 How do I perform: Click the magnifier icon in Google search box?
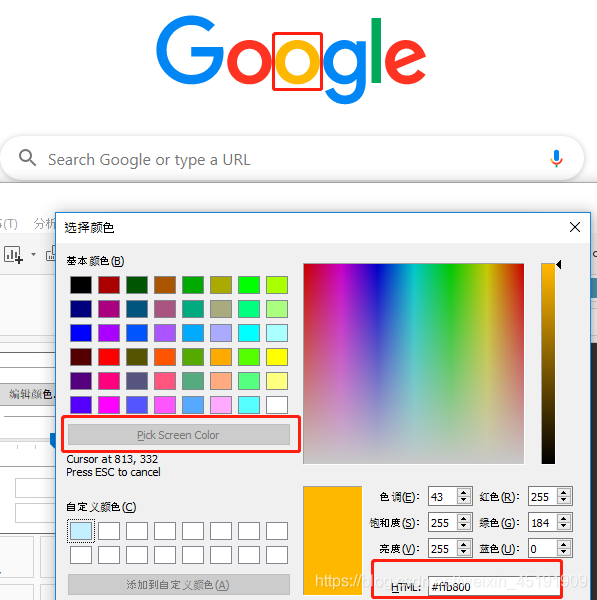click(28, 158)
